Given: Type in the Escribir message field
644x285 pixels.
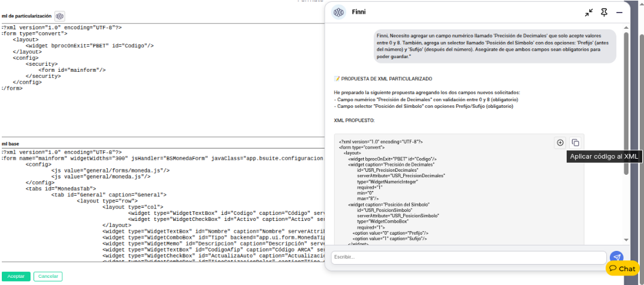Looking at the screenshot, I should 468,257.
